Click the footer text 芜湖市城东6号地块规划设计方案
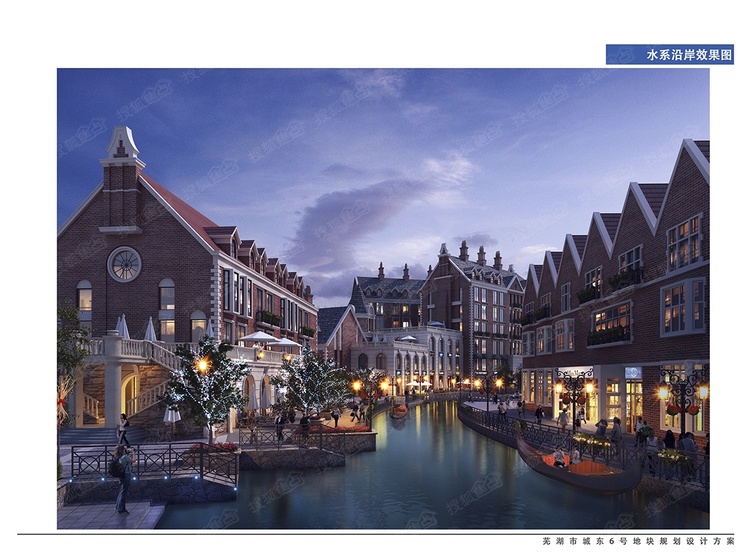 [638, 542]
